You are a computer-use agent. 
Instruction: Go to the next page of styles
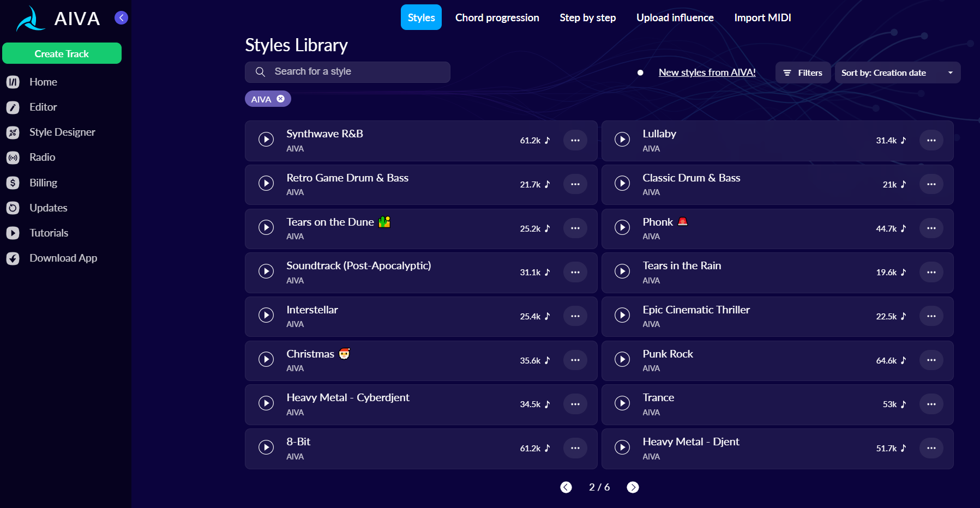pos(633,487)
